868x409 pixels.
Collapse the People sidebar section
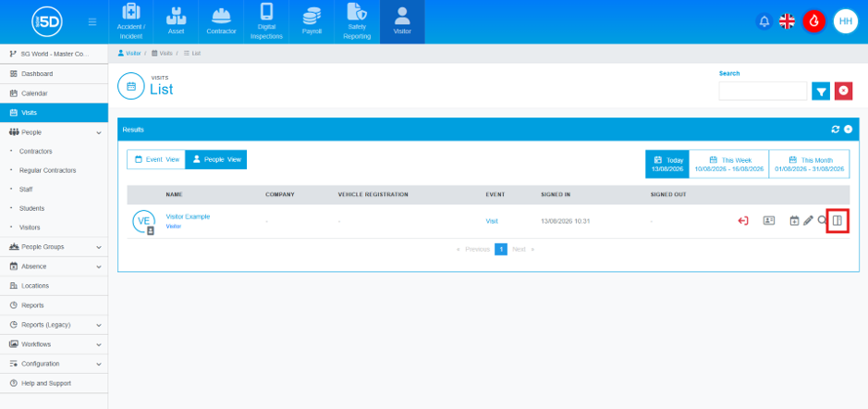(54, 132)
